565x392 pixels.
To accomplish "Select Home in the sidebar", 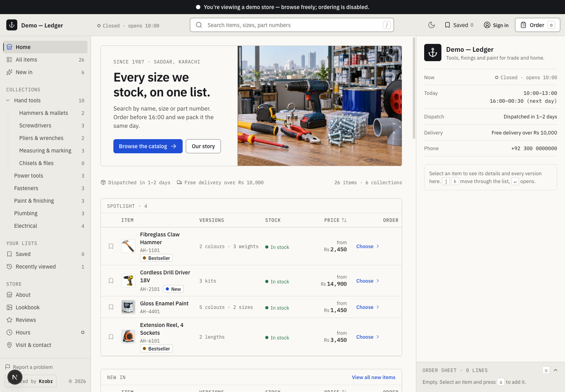I will tap(46, 47).
